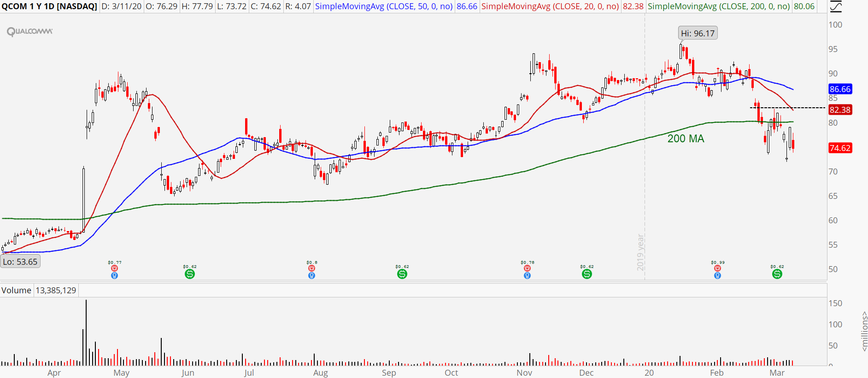Click the SimpleMovingAvg (CLOSE, 20, 0, no) study label
This screenshot has height=378, width=868.
click(550, 6)
